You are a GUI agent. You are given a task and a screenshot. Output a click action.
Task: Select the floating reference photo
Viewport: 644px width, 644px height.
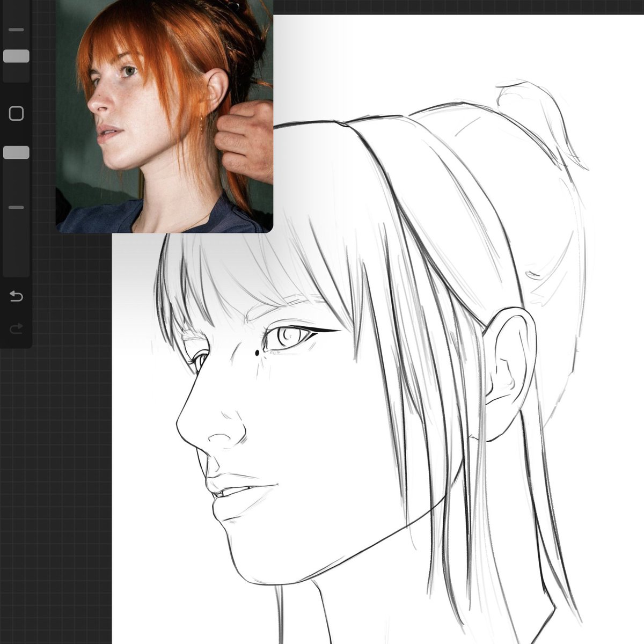point(164,116)
